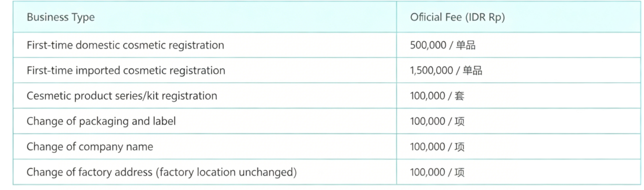Click the 单品 unit text in domestic row

pyautogui.click(x=466, y=45)
